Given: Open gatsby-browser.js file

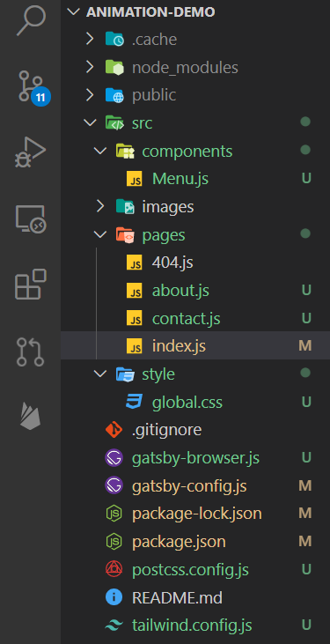Looking at the screenshot, I should 195,458.
